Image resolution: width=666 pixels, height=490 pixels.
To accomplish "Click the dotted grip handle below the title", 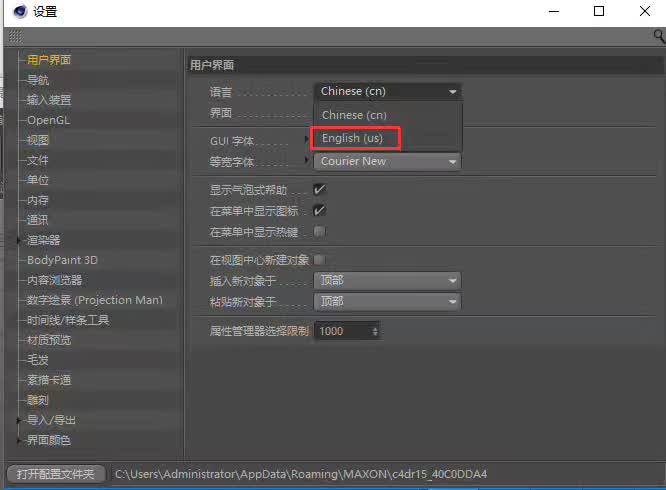I will point(14,36).
